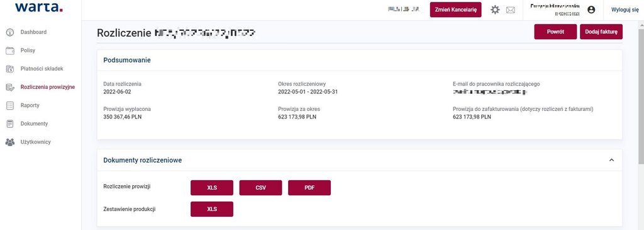
Task: Click the Wyloguj się link
Action: 625,10
